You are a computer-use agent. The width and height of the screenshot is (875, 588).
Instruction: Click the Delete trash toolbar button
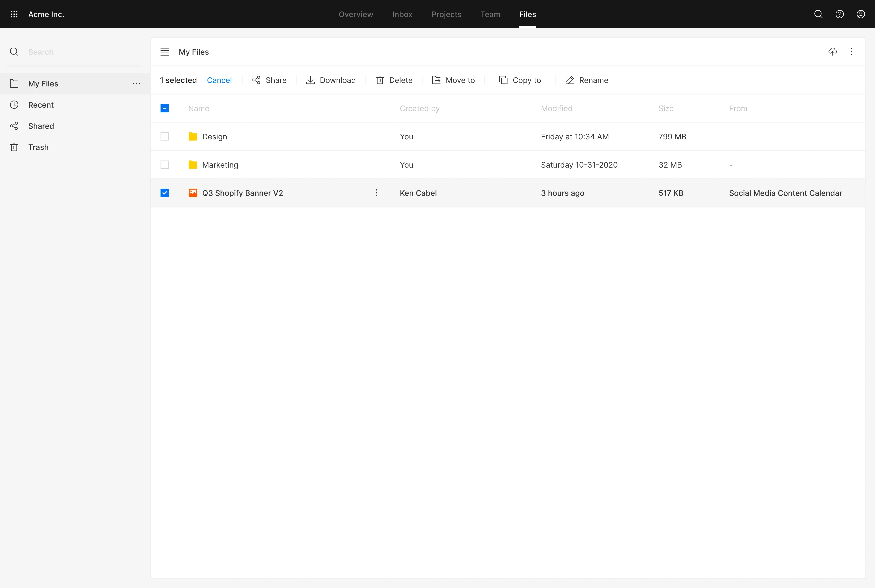point(394,80)
